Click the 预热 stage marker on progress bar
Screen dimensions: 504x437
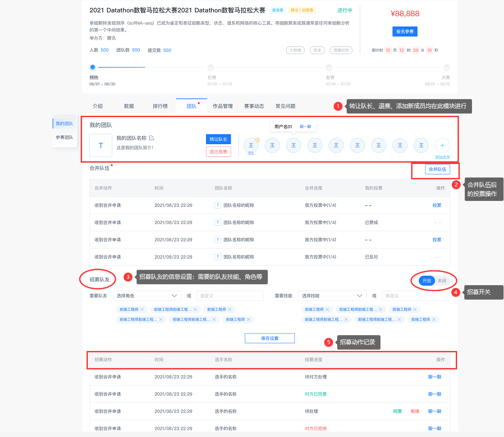[x=93, y=67]
